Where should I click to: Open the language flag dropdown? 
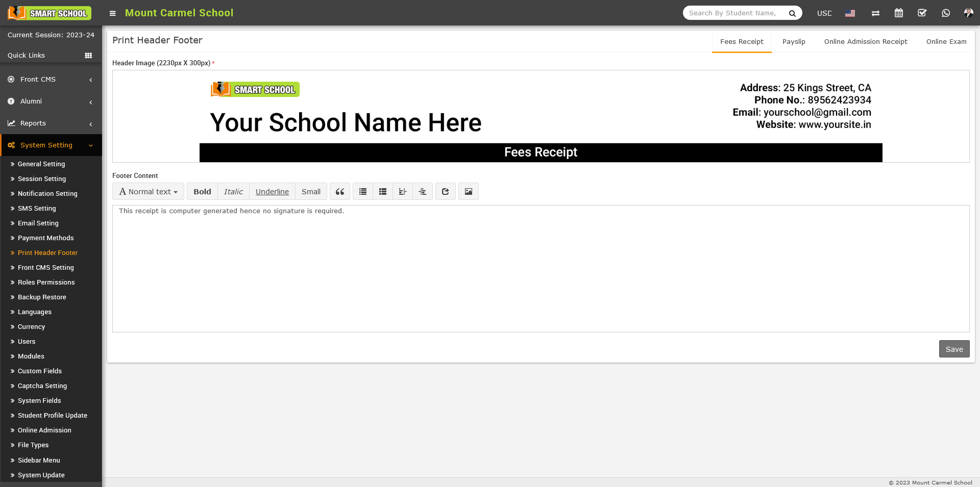point(850,13)
